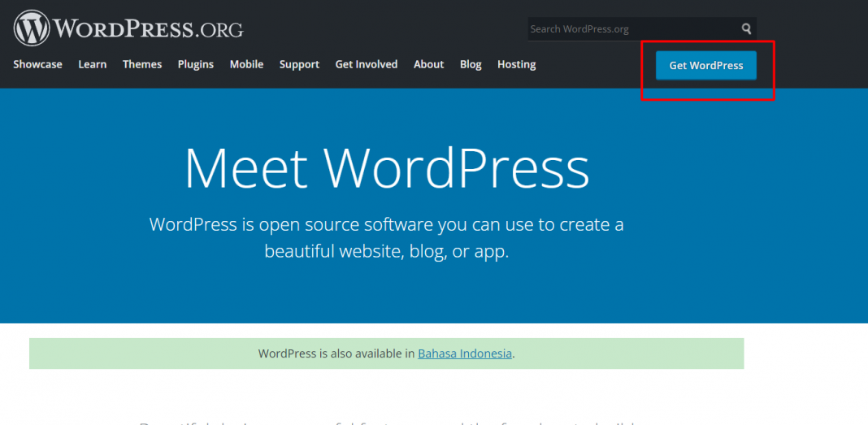
Task: Go to the Plugins page
Action: [x=195, y=64]
